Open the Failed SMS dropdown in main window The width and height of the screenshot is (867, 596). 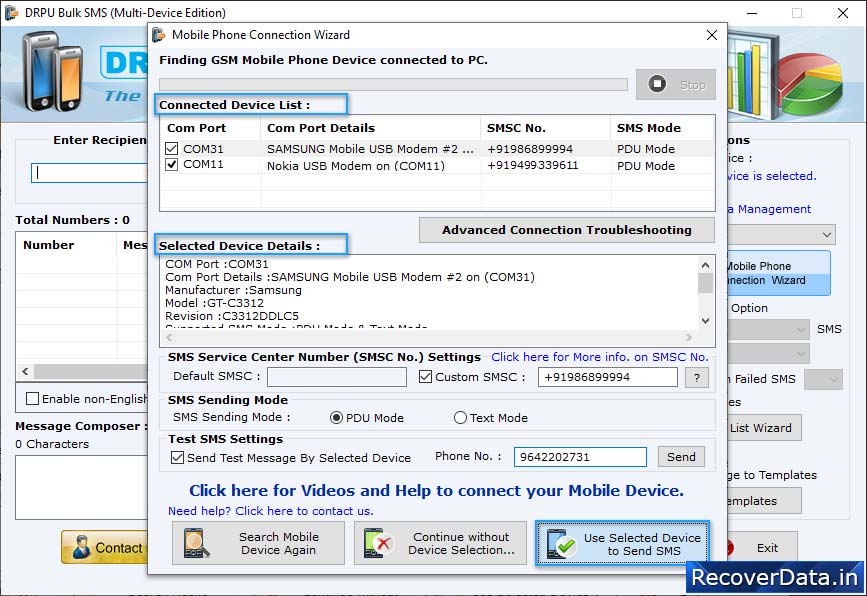[x=823, y=379]
